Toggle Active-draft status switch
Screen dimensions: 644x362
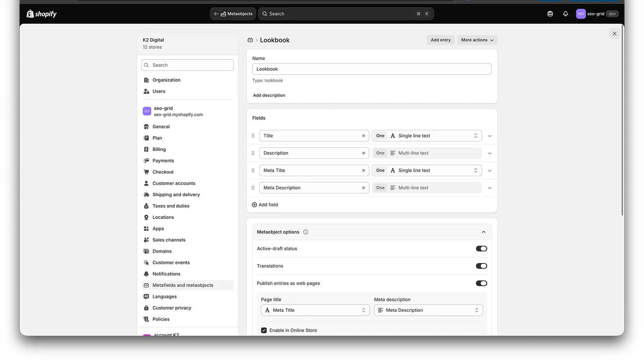coord(481,249)
